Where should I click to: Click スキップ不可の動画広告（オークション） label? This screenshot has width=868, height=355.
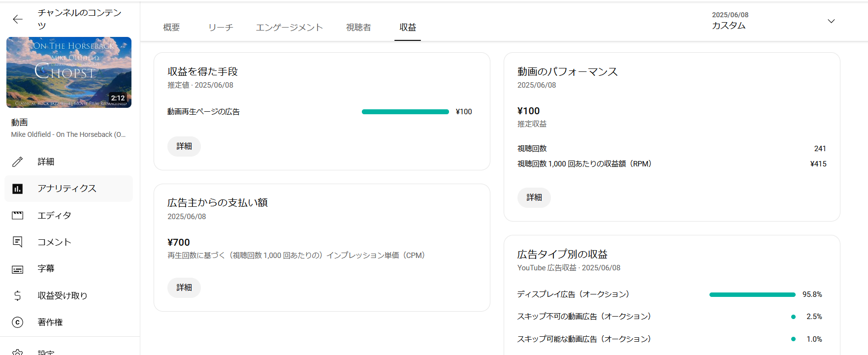point(584,317)
